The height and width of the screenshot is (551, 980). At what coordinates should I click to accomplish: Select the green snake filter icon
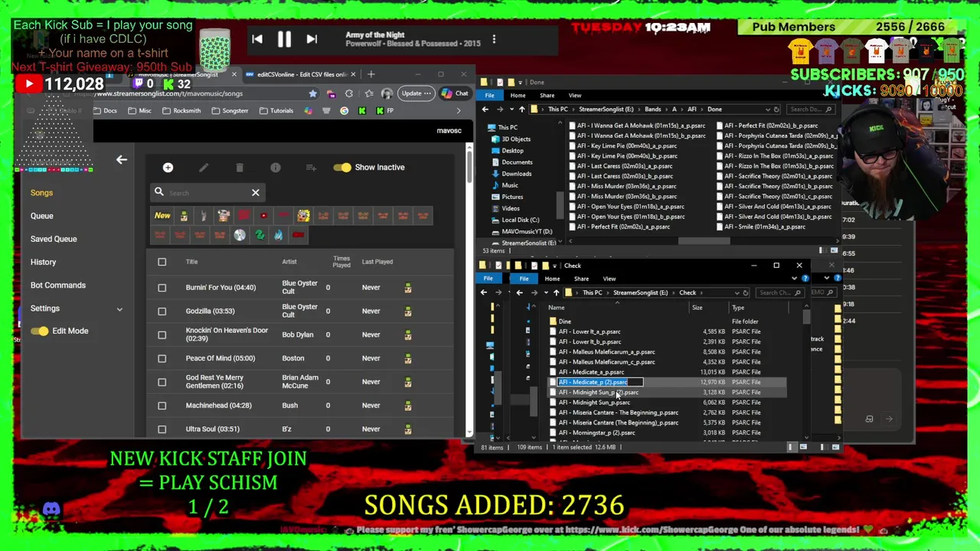[x=260, y=236]
